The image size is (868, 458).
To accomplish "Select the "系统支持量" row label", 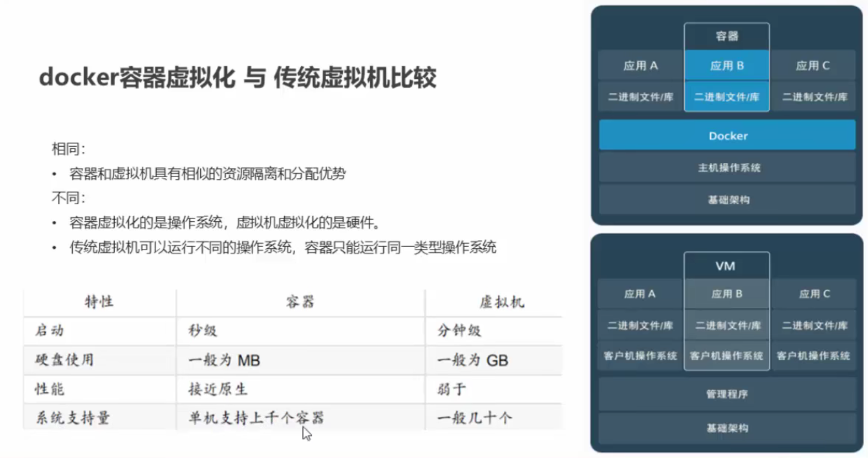I will 73,418.
